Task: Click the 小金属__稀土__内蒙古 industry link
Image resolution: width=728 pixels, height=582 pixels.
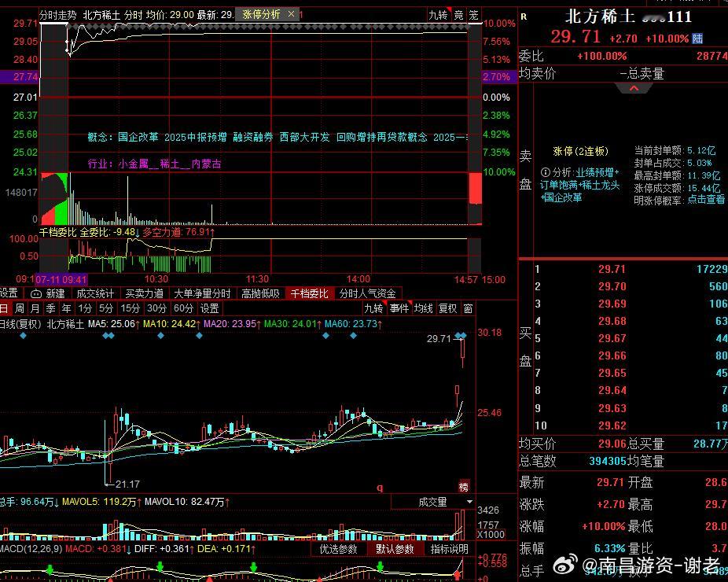Action: (x=170, y=164)
